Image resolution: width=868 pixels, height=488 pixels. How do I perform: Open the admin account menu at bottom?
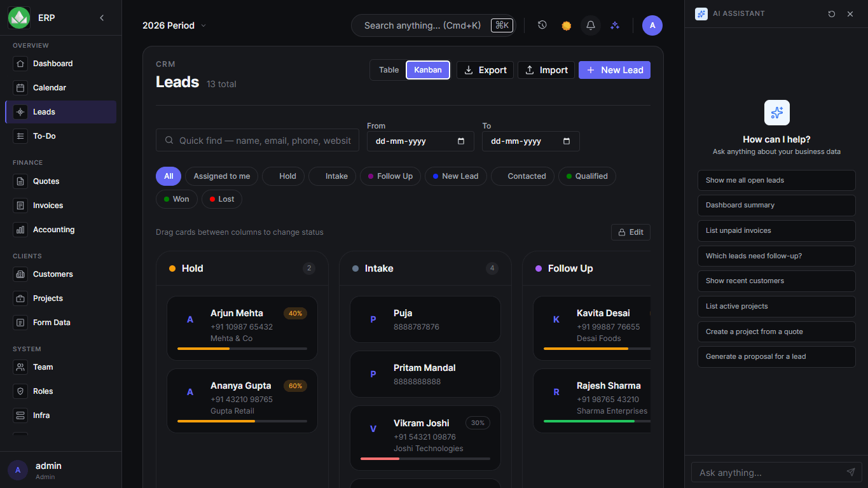coord(60,470)
